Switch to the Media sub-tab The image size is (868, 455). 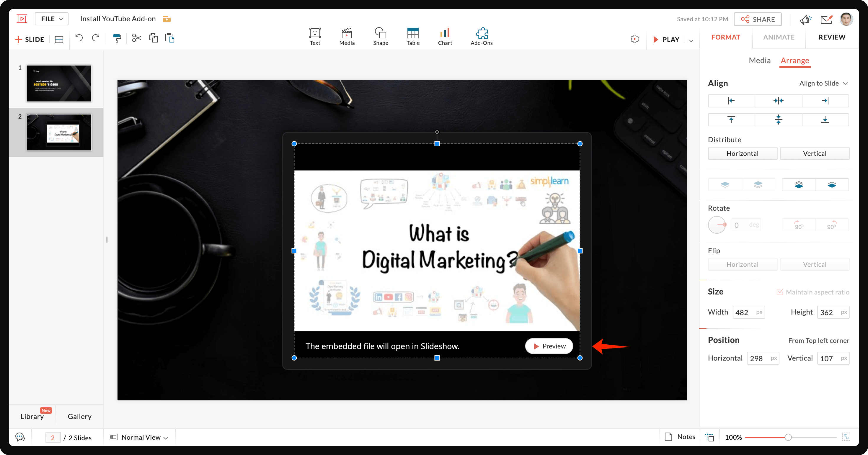point(759,60)
